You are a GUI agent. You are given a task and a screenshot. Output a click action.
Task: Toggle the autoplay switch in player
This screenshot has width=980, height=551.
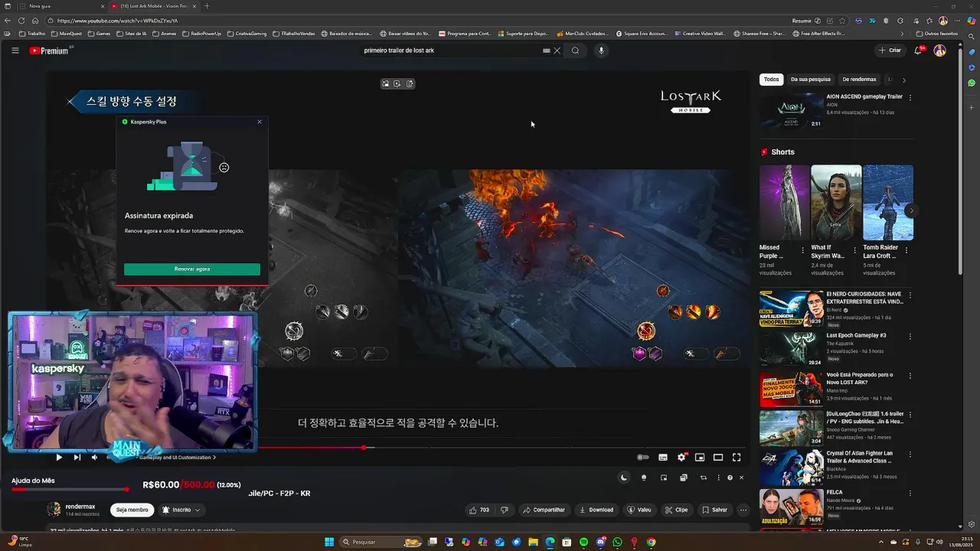click(x=643, y=458)
